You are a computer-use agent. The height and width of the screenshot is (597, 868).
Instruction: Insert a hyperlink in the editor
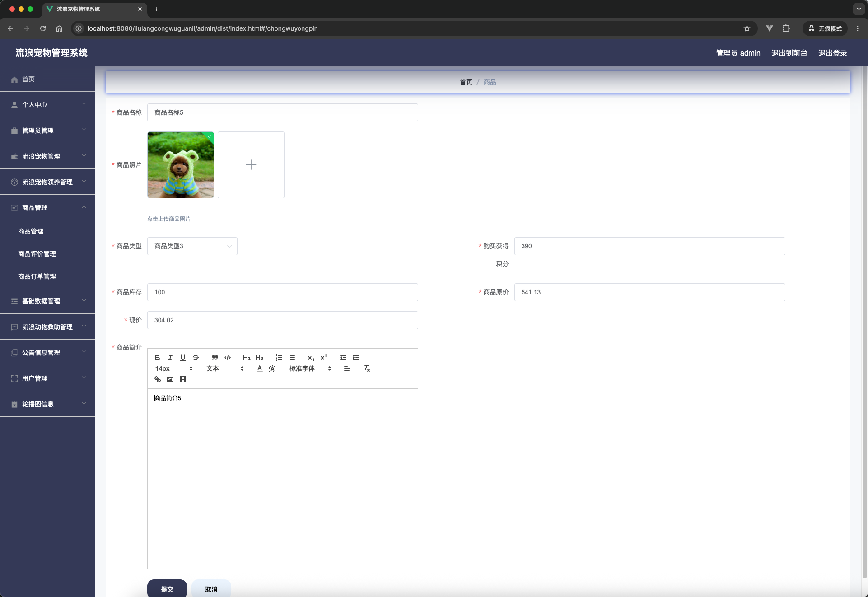coord(158,379)
